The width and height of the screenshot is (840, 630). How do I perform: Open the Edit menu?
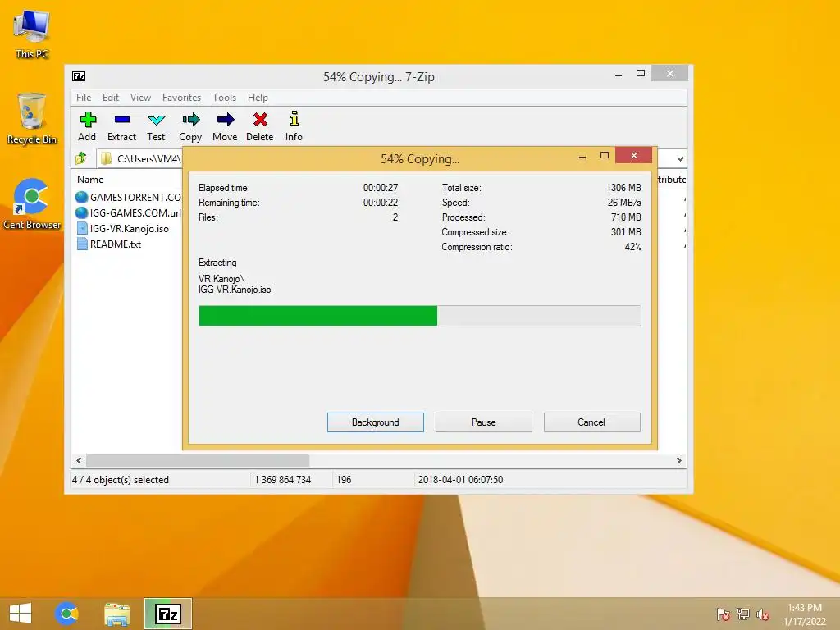pyautogui.click(x=111, y=98)
